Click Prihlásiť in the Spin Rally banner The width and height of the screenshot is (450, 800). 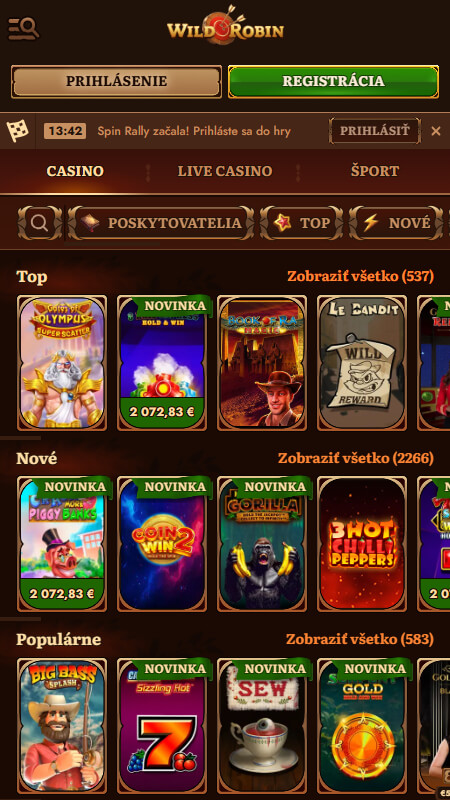(374, 131)
